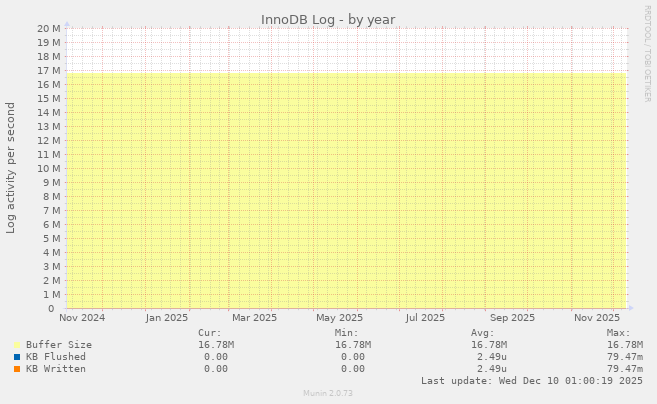Click the 'Munin 2.0.73' footer text
657x404 pixels.
point(328,393)
